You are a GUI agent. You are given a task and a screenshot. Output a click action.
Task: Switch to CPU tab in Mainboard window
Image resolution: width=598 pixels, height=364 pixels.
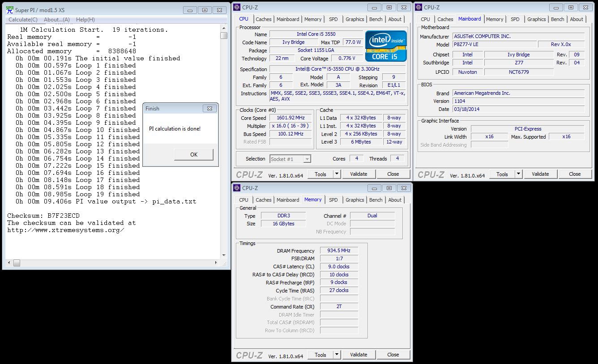coord(425,19)
